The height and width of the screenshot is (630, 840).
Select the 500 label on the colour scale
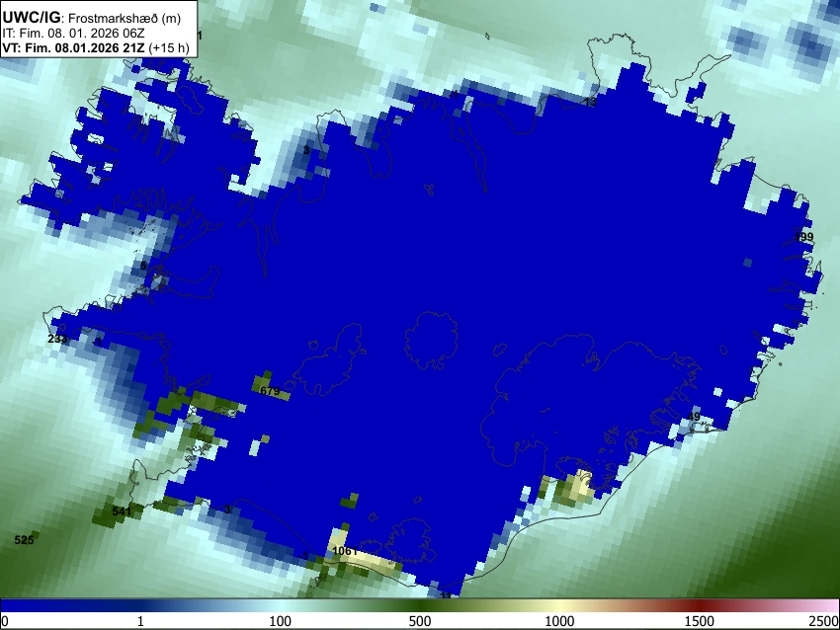click(420, 621)
